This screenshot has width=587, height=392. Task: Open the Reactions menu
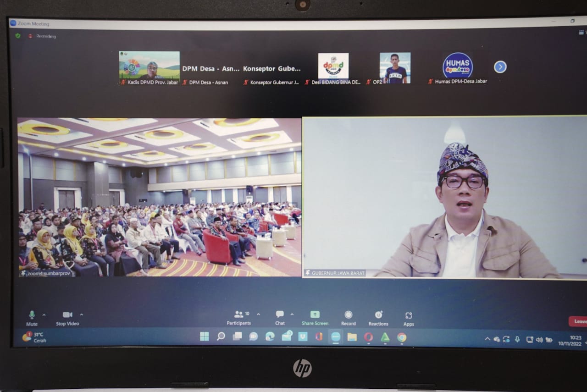point(378,318)
